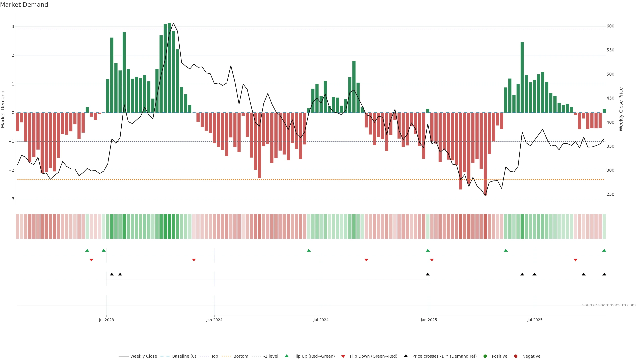The height and width of the screenshot is (362, 644).
Task: Click the green Flip Up triangle legend icon
Action: [x=286, y=356]
